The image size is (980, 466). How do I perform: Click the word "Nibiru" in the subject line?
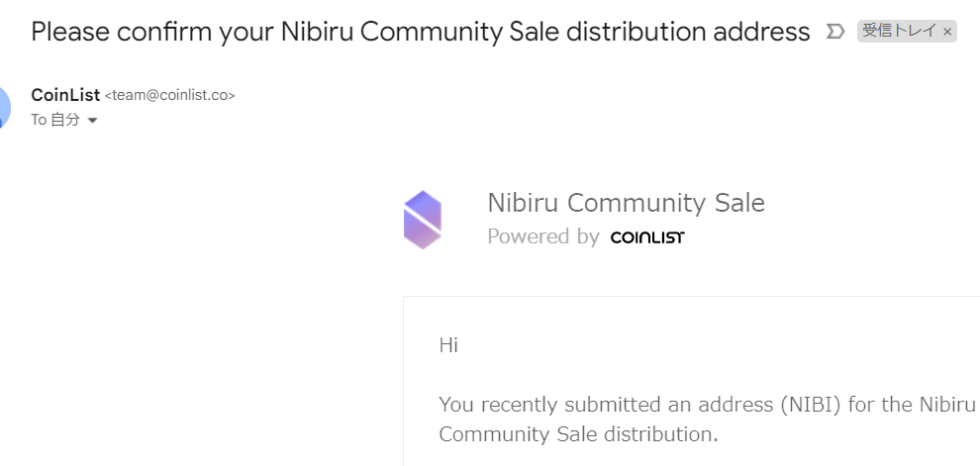tap(316, 32)
